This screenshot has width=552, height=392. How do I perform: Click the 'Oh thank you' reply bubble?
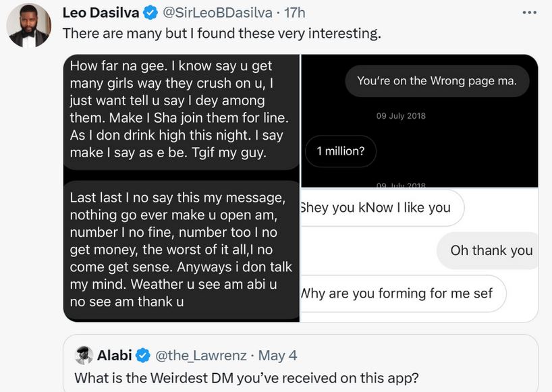[491, 250]
